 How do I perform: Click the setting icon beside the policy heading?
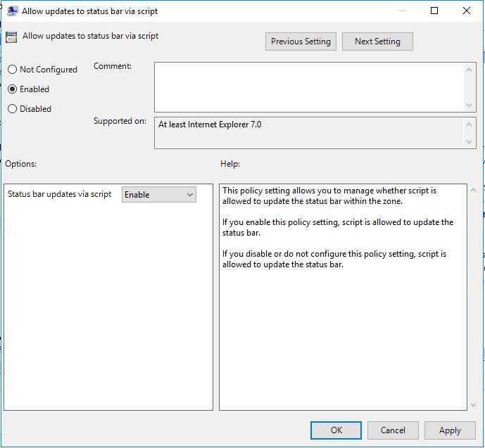click(x=11, y=38)
